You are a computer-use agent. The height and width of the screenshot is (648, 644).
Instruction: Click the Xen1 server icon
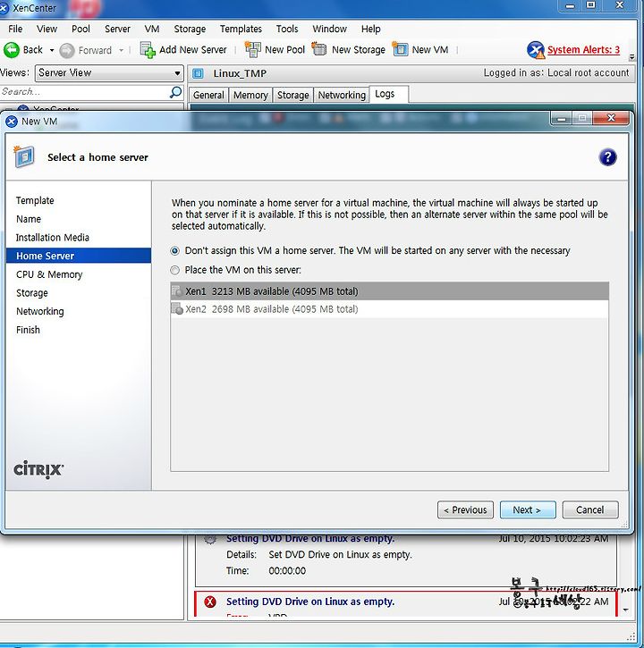pyautogui.click(x=176, y=291)
